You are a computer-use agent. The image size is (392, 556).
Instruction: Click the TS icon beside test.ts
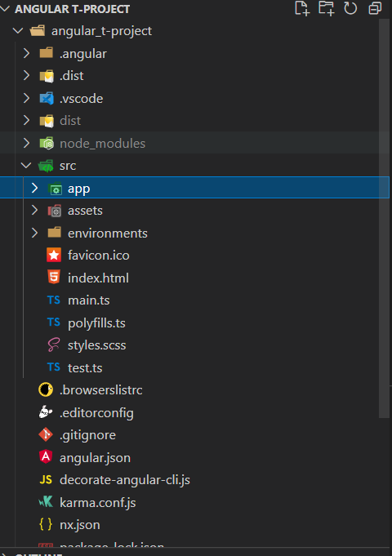click(x=54, y=367)
